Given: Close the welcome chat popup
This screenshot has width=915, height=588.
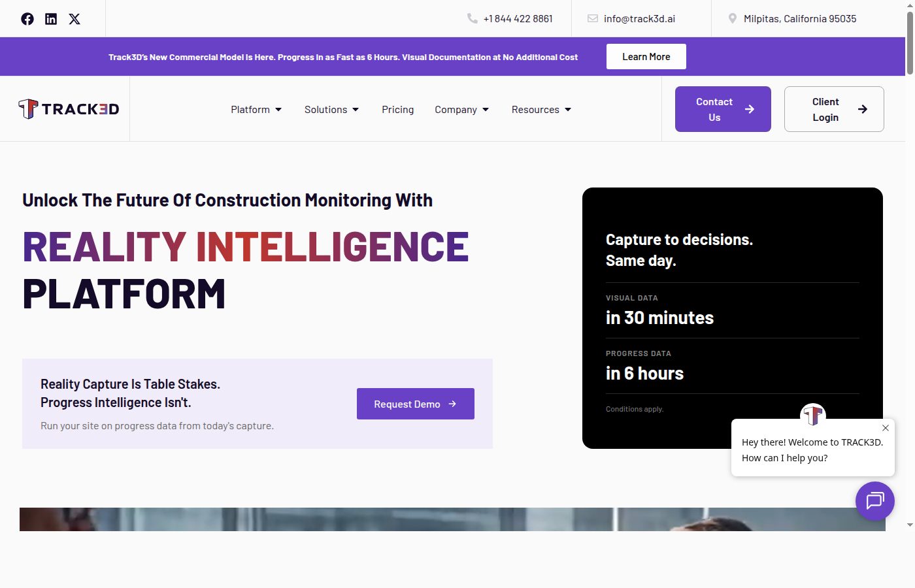Looking at the screenshot, I should [886, 428].
